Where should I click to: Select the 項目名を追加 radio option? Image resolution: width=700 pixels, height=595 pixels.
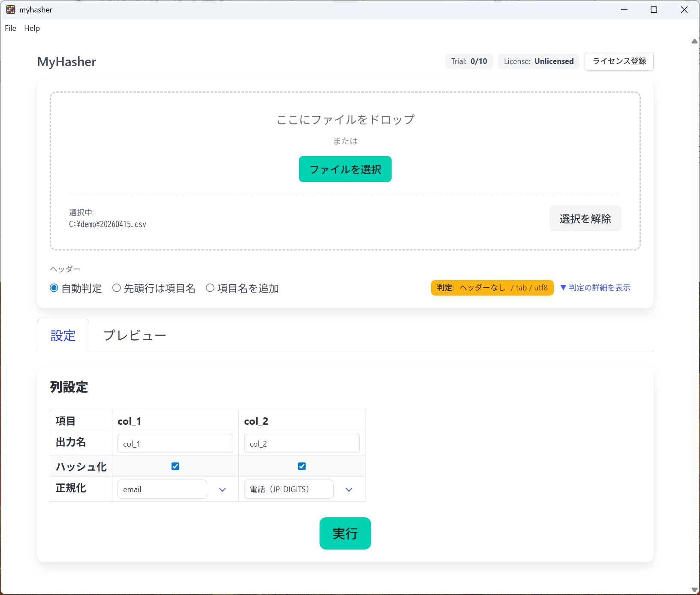pyautogui.click(x=210, y=288)
